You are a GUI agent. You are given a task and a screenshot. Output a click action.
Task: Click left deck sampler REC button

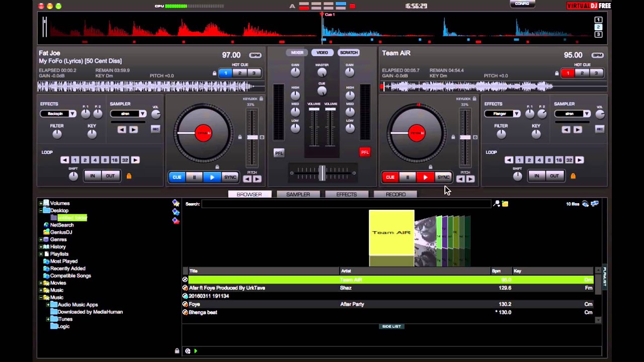pyautogui.click(x=155, y=129)
